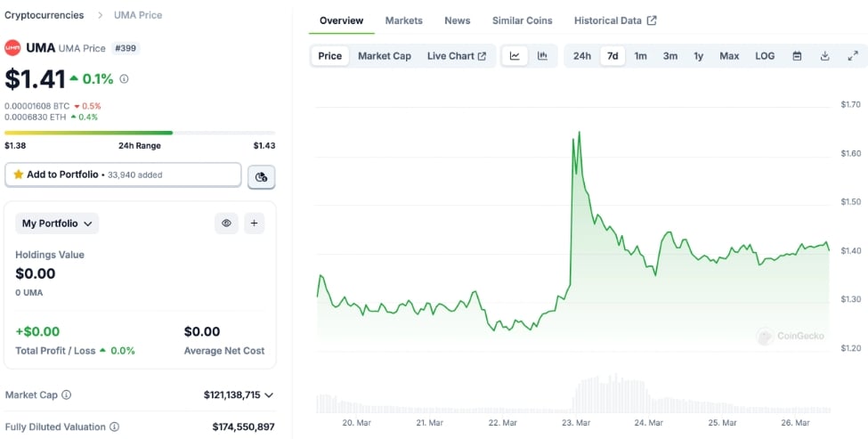Add a transaction with the plus icon
This screenshot has width=868, height=439.
[x=254, y=224]
